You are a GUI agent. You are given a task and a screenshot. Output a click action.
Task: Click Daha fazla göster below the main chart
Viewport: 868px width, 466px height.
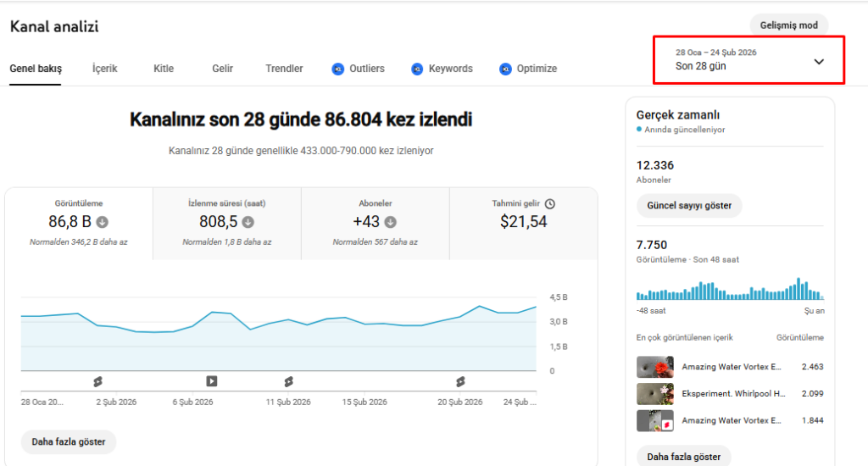pos(68,441)
